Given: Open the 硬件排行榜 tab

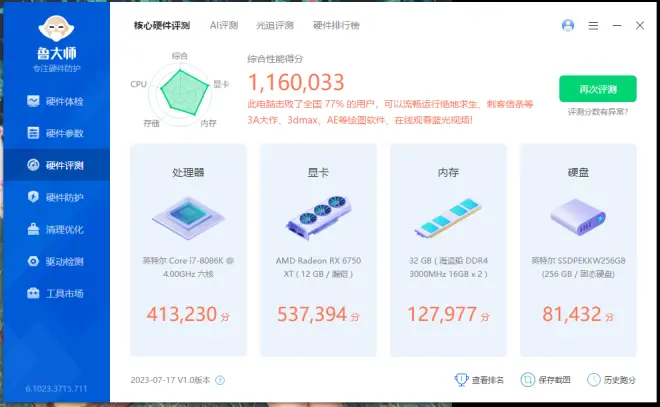Looking at the screenshot, I should pyautogui.click(x=335, y=24).
